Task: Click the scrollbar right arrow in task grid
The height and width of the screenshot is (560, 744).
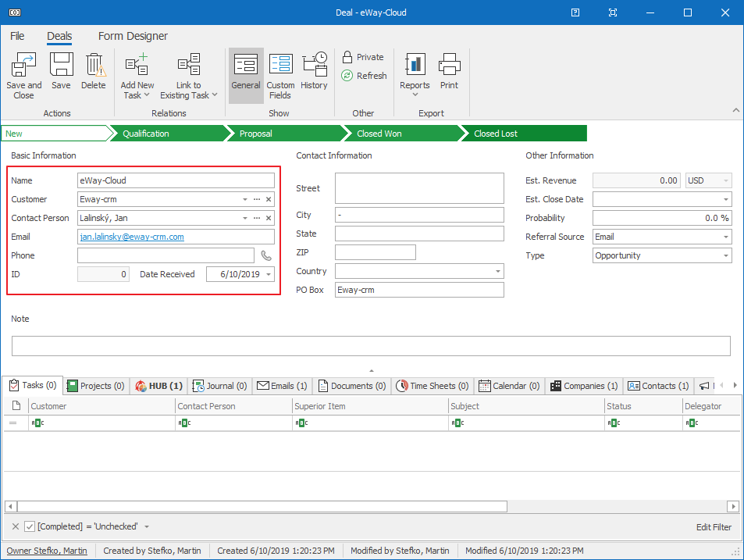Action: [x=733, y=506]
